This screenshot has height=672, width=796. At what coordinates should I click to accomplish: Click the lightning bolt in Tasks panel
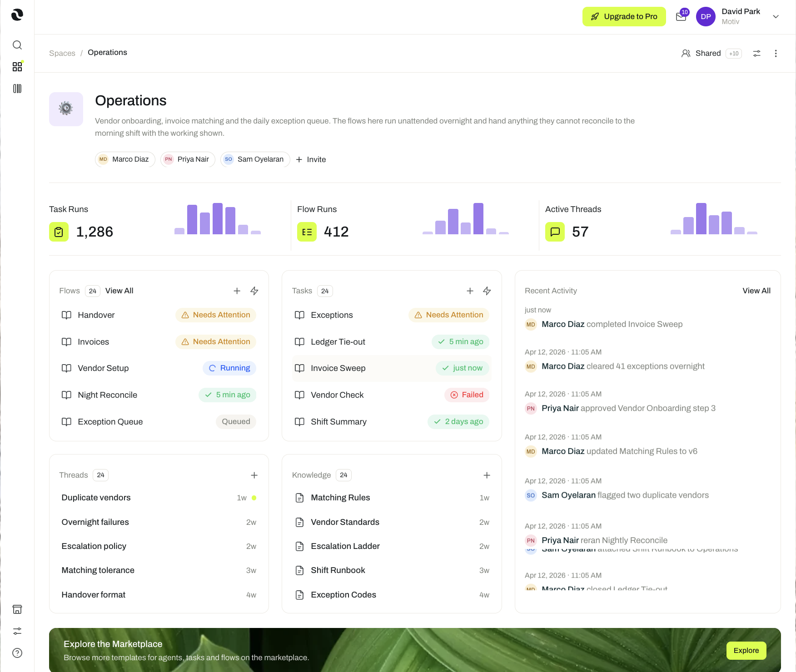(487, 291)
